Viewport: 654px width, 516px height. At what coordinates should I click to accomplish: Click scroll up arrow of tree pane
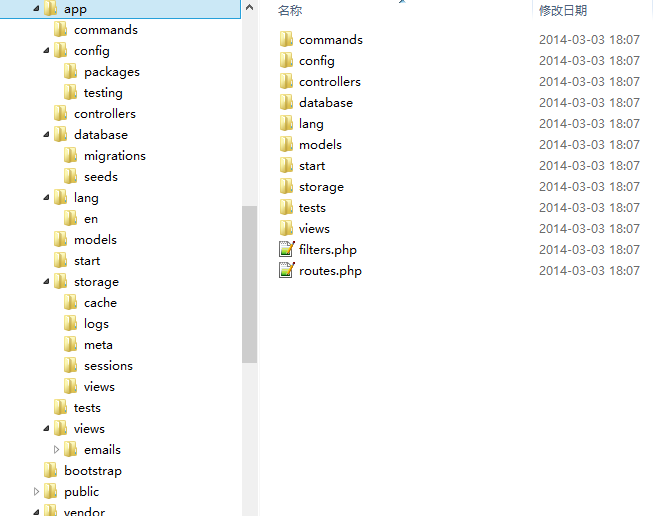[x=249, y=7]
